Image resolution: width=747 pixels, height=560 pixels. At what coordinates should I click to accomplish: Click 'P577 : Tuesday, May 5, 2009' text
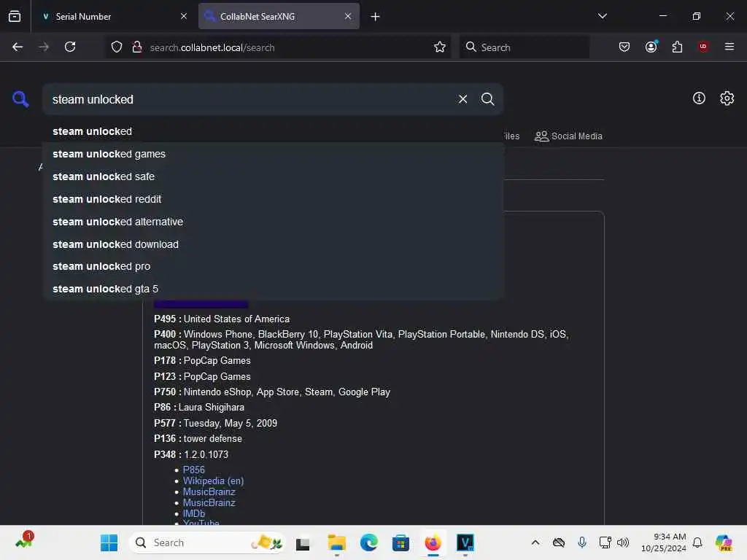(x=215, y=423)
